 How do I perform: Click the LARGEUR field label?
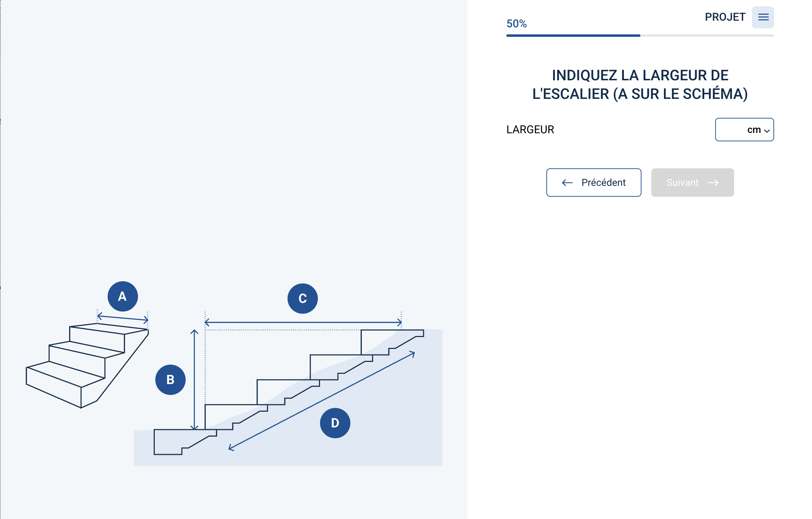(530, 130)
